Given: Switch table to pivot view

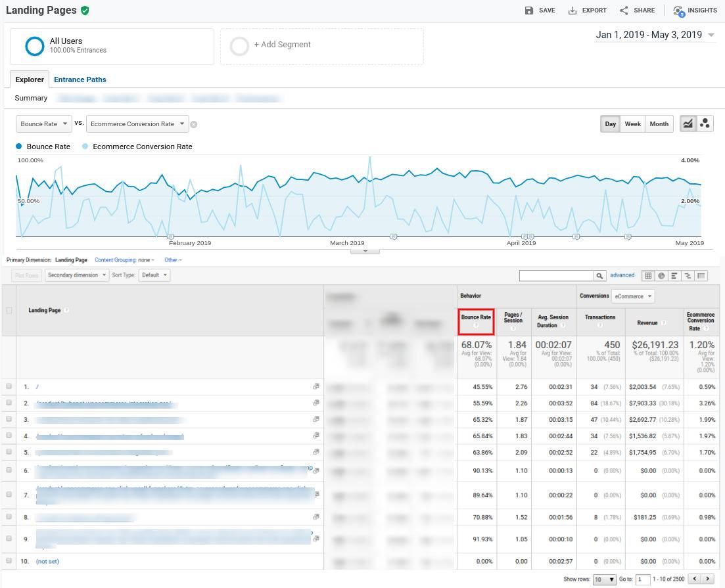Looking at the screenshot, I should pyautogui.click(x=701, y=275).
